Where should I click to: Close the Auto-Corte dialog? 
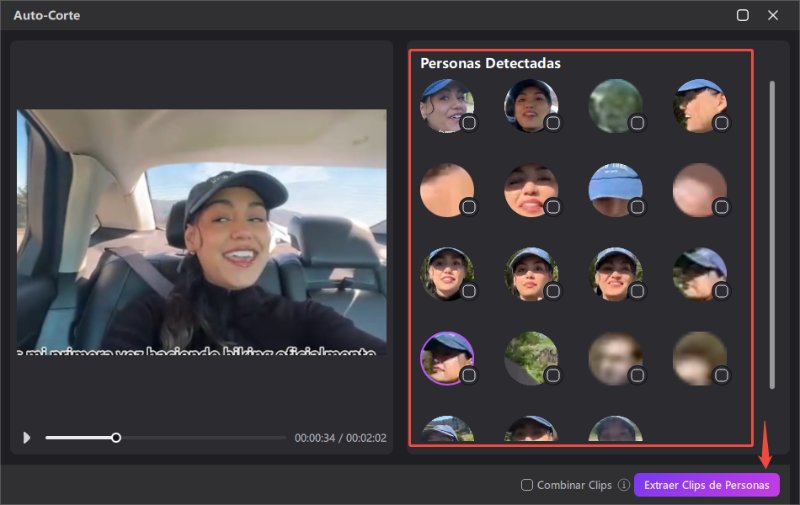[x=773, y=15]
